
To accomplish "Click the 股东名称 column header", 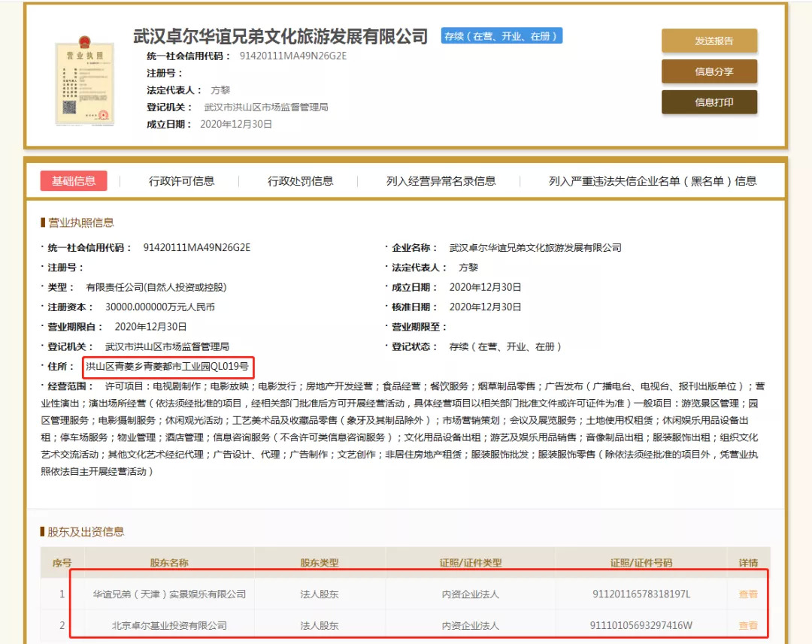I will [x=169, y=563].
